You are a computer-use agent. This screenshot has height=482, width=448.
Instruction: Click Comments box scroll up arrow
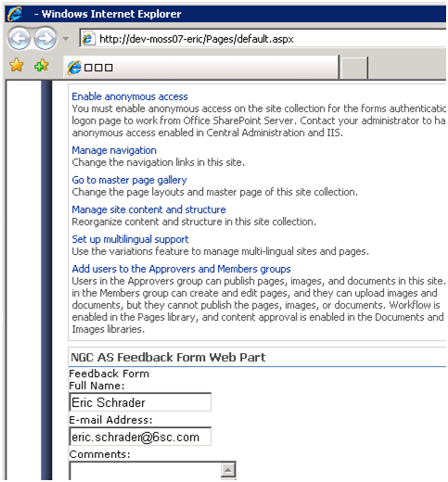pos(228,470)
